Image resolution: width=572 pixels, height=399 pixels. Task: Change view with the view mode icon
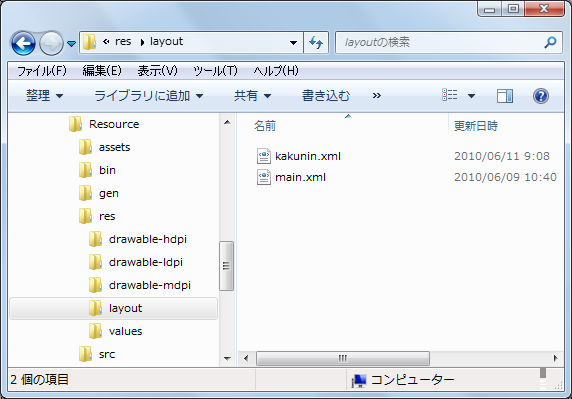[449, 95]
